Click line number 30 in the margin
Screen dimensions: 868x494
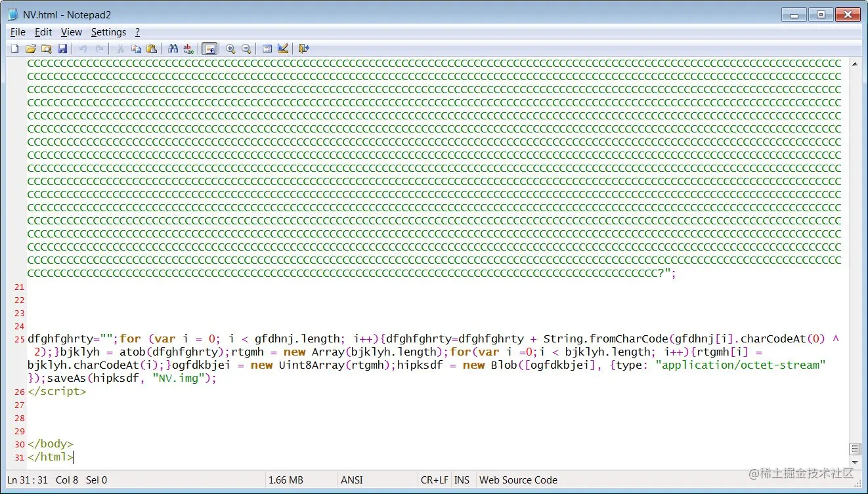[19, 444]
